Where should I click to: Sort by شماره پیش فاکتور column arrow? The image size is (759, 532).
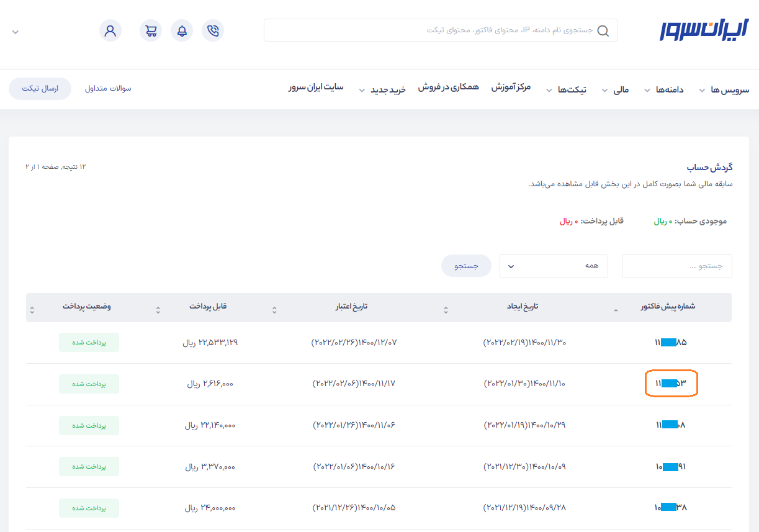(616, 309)
